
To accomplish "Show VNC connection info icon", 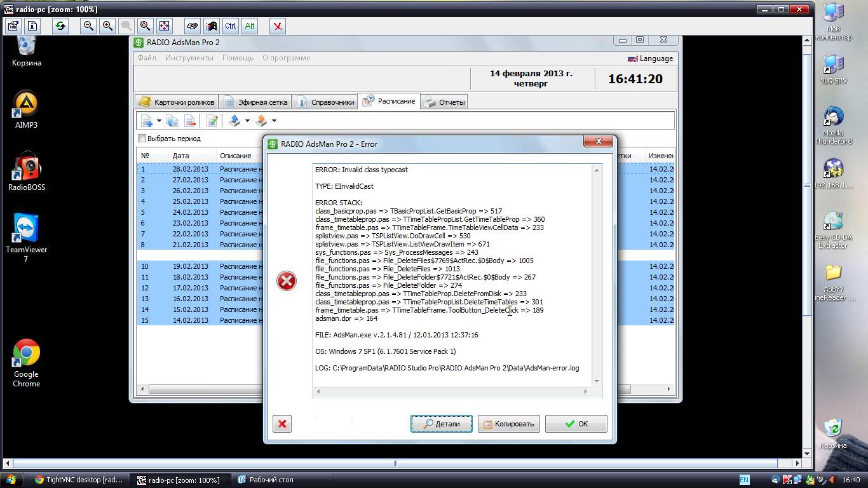I will [x=32, y=26].
